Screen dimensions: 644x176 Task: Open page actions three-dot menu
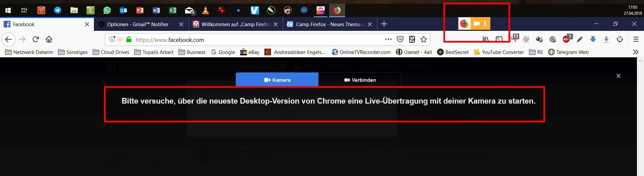click(x=388, y=39)
